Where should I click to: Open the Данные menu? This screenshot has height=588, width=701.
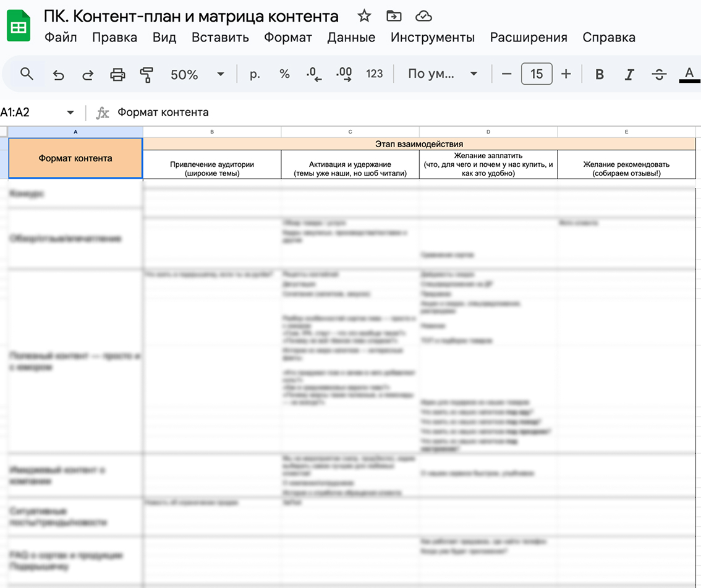tap(351, 37)
